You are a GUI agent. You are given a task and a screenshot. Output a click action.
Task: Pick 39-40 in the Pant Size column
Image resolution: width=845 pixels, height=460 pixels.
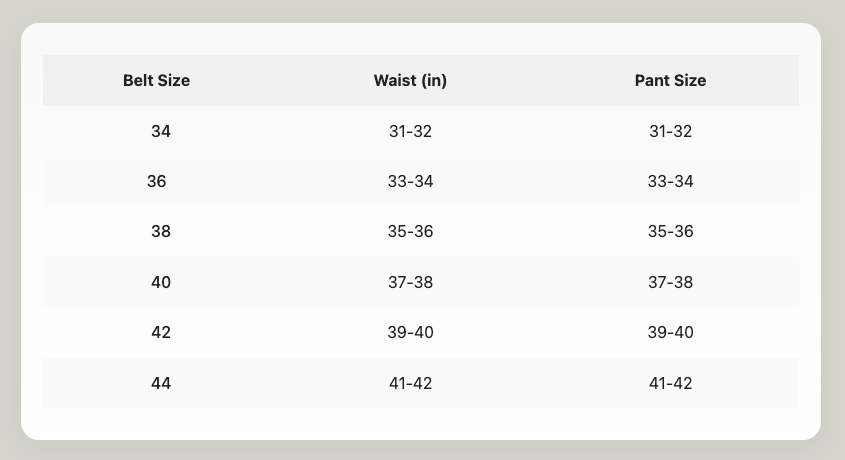pyautogui.click(x=670, y=332)
